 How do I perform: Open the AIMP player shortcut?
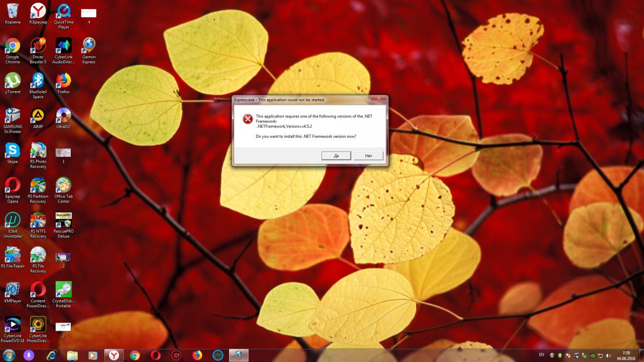coord(38,115)
